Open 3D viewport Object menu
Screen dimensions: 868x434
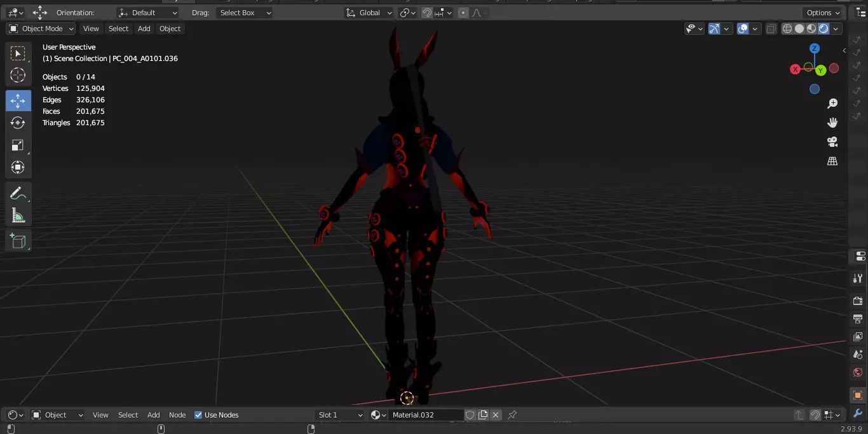point(170,29)
